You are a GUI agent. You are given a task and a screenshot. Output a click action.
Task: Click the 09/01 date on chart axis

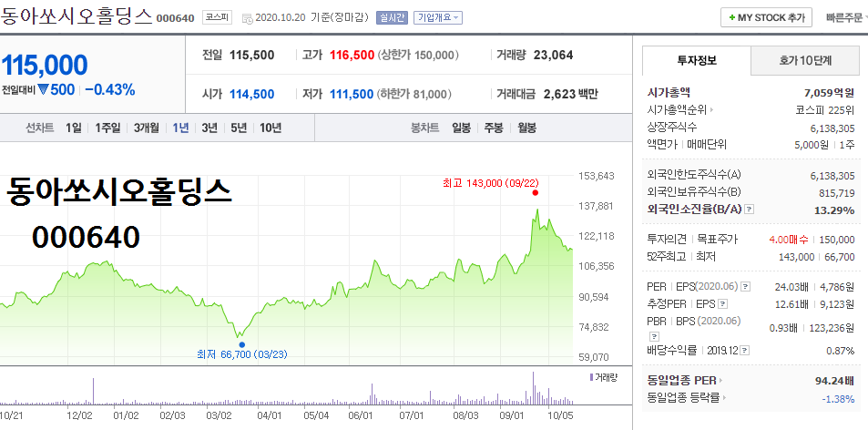(x=512, y=414)
